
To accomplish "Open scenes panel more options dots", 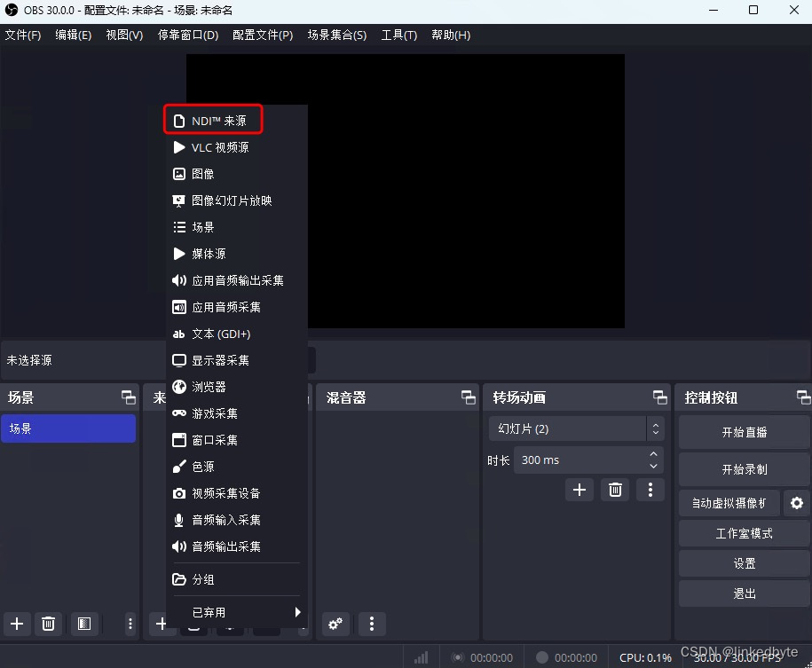I will click(130, 624).
